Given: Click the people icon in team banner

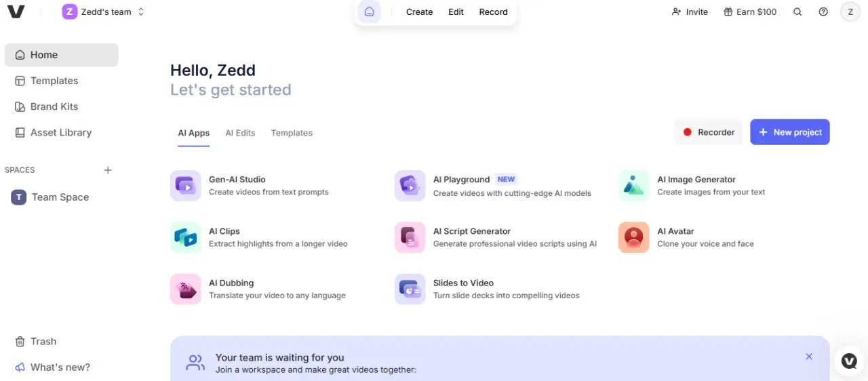Looking at the screenshot, I should (x=195, y=363).
